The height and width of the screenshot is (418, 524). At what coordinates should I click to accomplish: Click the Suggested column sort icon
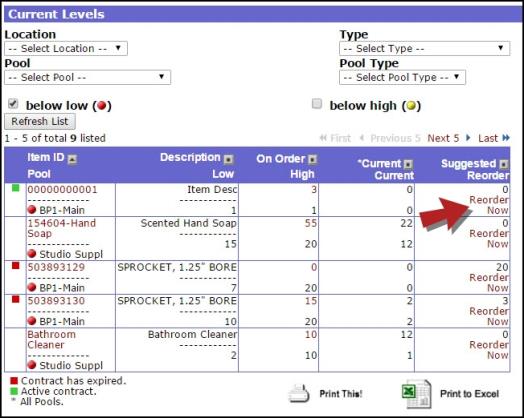(504, 164)
